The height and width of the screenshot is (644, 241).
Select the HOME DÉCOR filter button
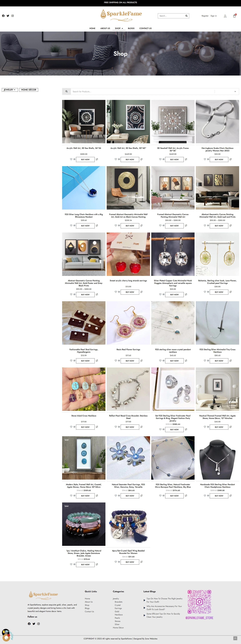click(x=29, y=90)
